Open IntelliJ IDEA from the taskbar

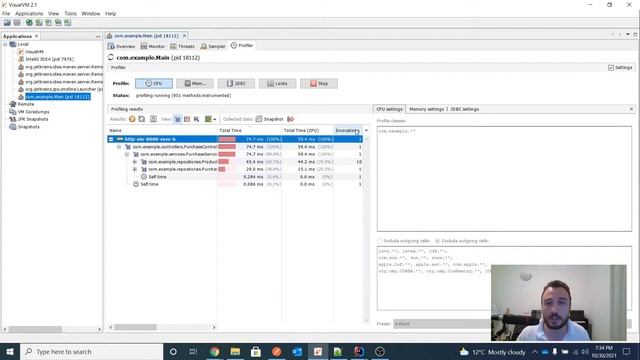coord(359,351)
